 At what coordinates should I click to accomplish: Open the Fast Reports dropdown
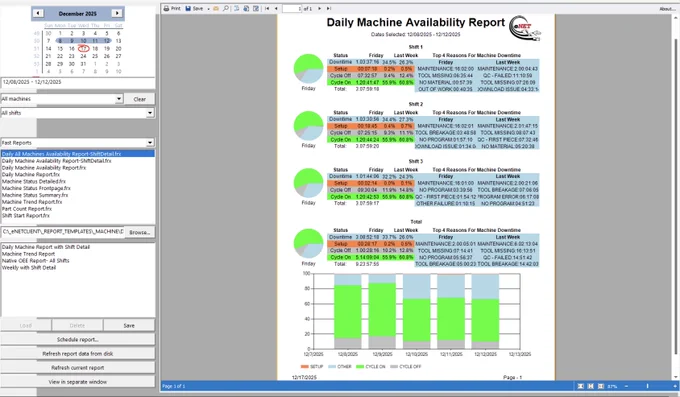pos(150,143)
